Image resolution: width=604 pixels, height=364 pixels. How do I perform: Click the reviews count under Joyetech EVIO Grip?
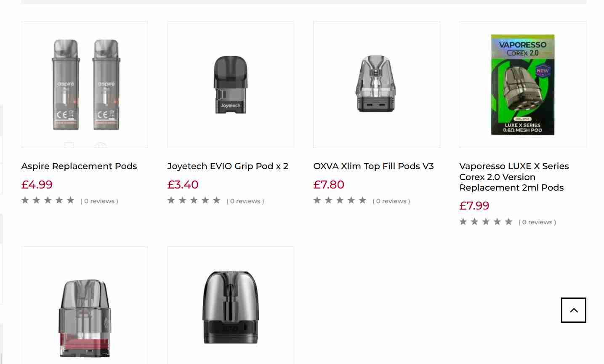(x=245, y=201)
